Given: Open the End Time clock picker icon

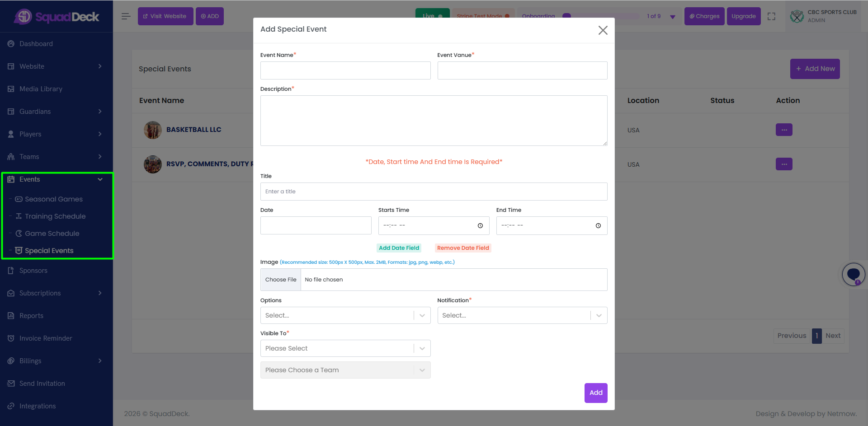Looking at the screenshot, I should point(598,226).
